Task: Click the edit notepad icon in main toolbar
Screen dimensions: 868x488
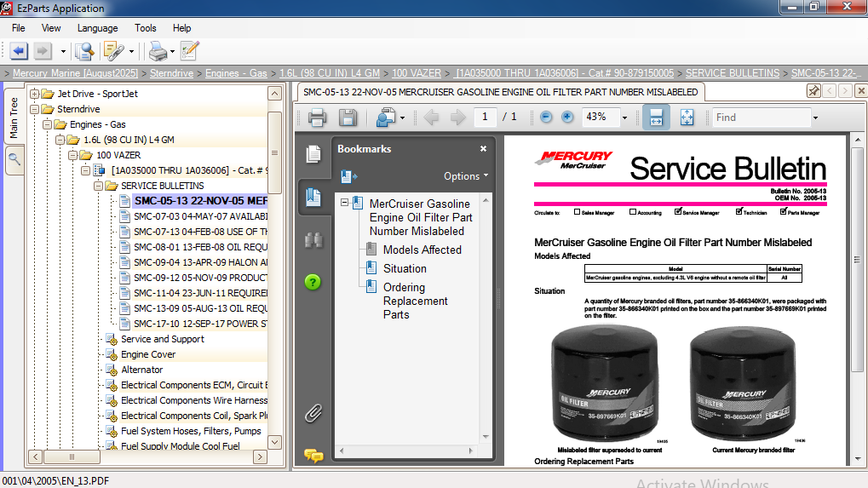Action: [189, 51]
